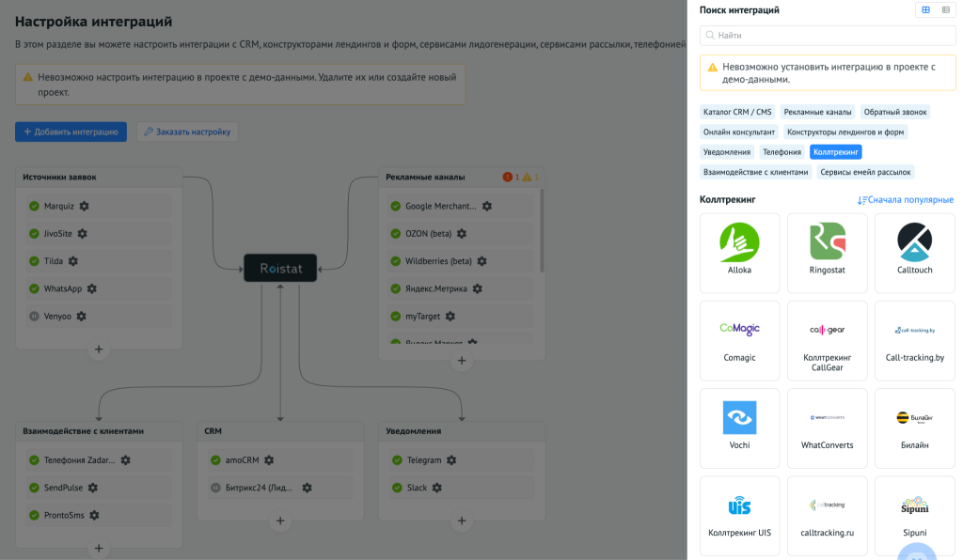The image size is (963, 560).
Task: Select the Comagic integration card
Action: (x=739, y=341)
